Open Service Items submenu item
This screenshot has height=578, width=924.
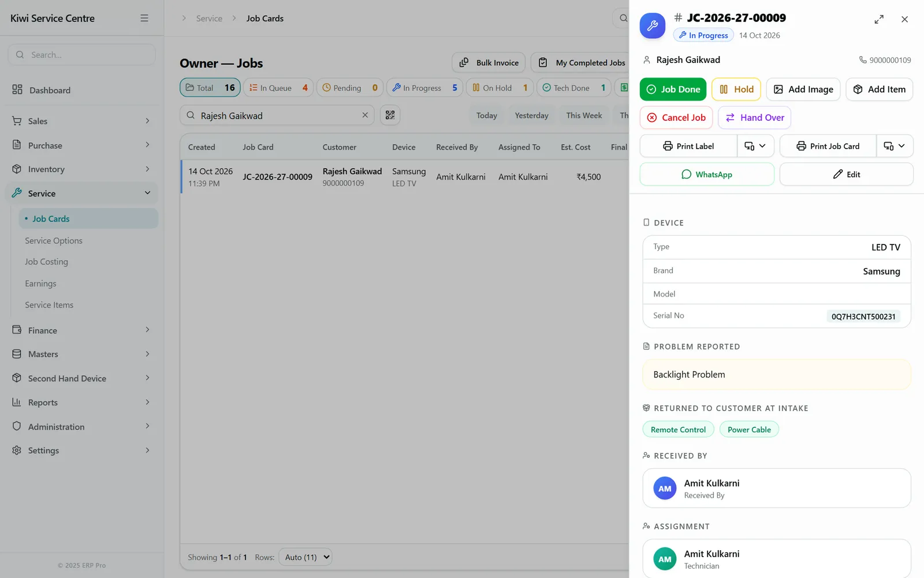pos(88,305)
